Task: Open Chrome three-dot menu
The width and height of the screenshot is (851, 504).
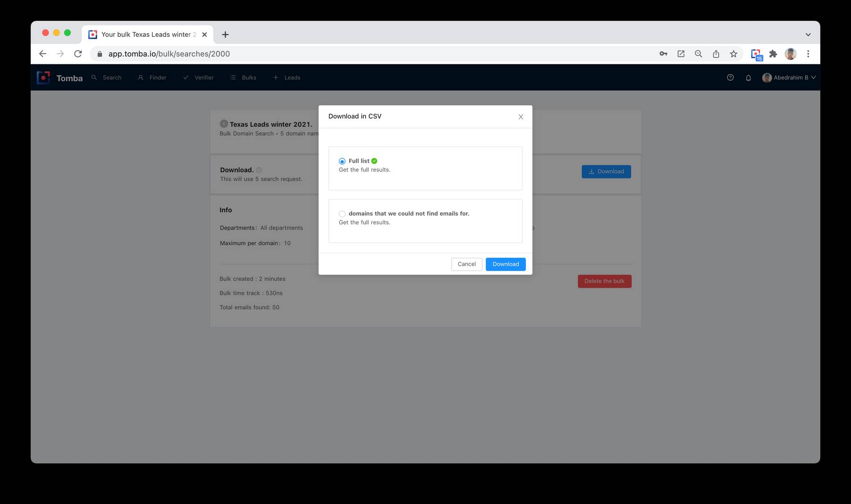Action: tap(808, 54)
